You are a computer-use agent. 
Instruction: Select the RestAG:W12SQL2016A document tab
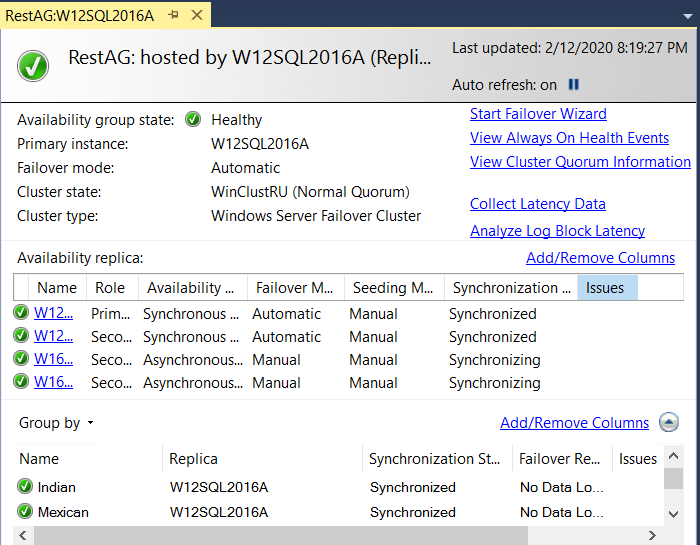[80, 15]
